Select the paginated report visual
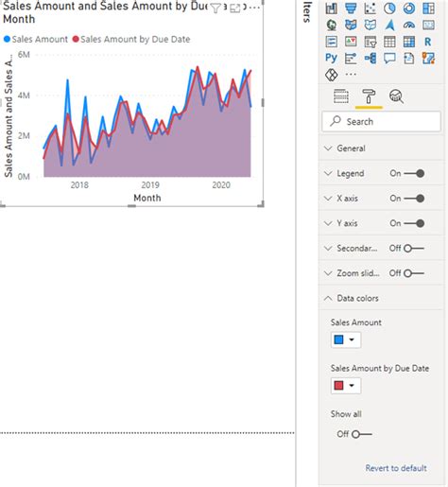448x487 pixels. tap(428, 59)
